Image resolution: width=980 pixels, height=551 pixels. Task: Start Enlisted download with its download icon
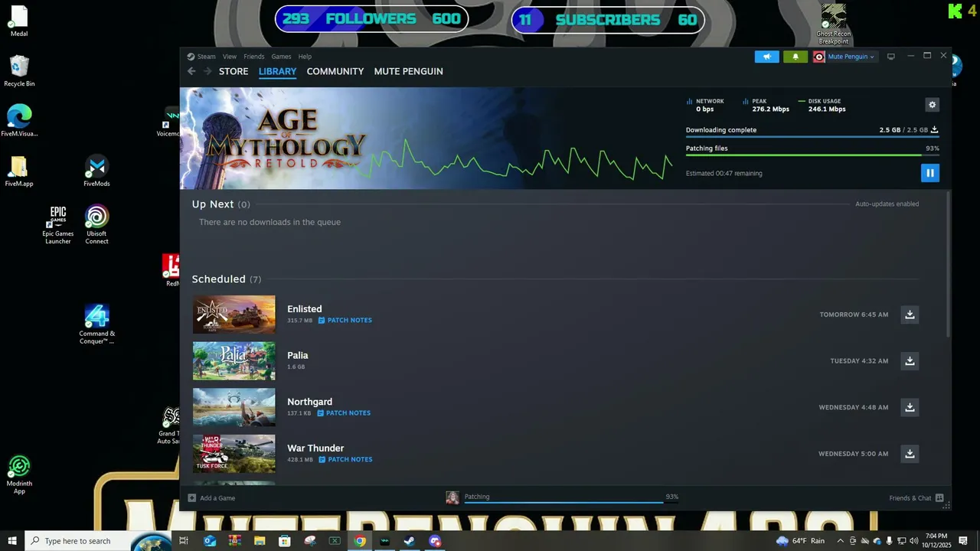coord(910,315)
